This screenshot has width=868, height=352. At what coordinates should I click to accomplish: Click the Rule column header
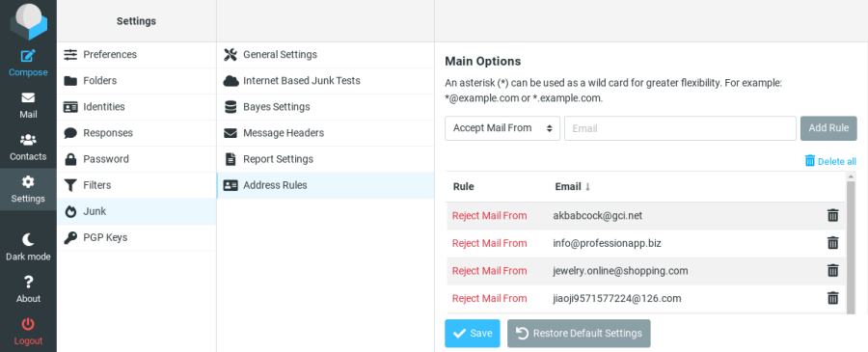[x=463, y=187]
